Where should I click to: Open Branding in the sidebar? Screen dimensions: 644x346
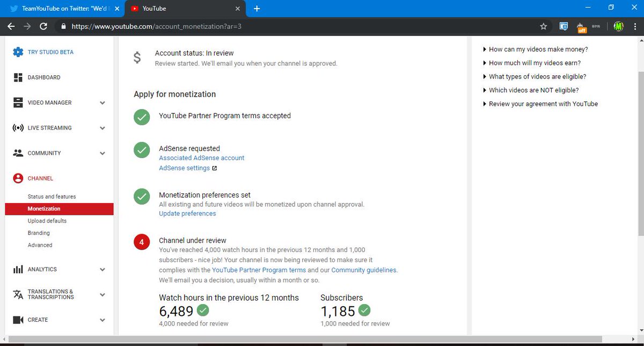point(39,233)
